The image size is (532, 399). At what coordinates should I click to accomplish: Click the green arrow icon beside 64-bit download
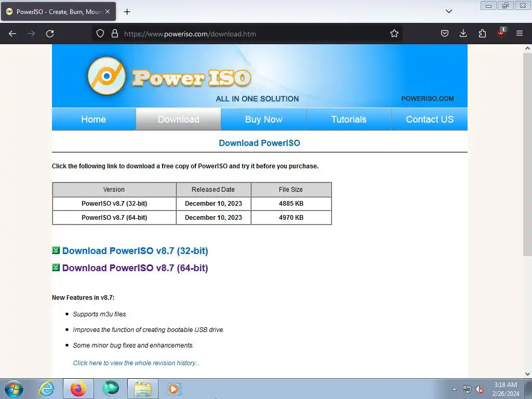[x=56, y=268]
